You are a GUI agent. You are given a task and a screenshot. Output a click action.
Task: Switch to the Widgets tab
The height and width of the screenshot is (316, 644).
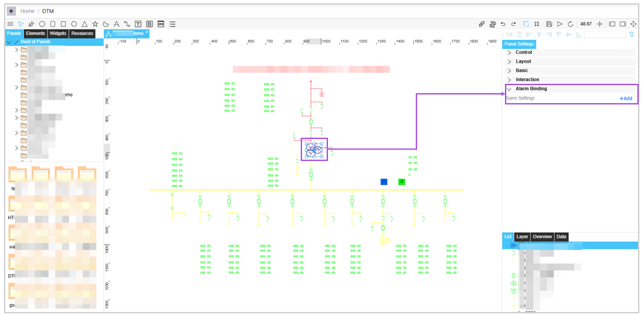[x=58, y=33]
